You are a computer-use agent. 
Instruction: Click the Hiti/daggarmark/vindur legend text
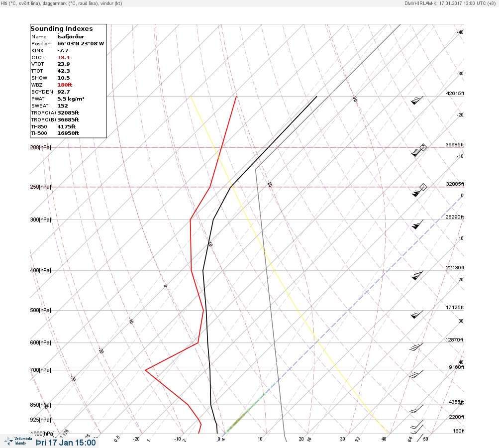point(61,3)
